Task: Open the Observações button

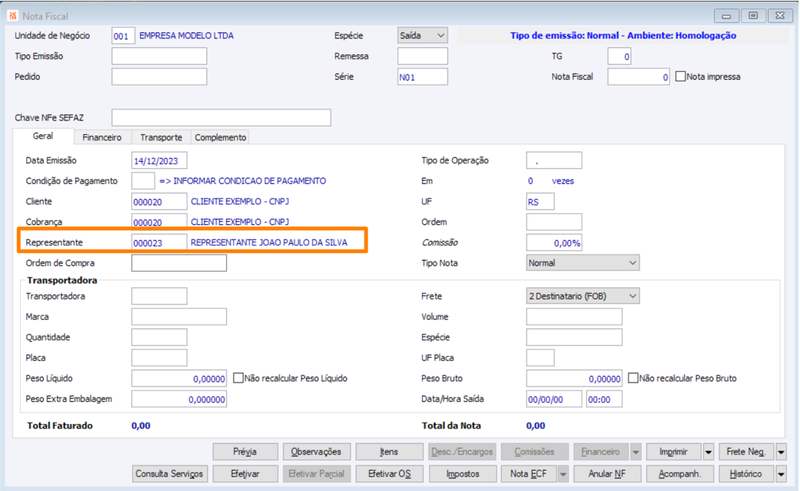Action: (316, 452)
